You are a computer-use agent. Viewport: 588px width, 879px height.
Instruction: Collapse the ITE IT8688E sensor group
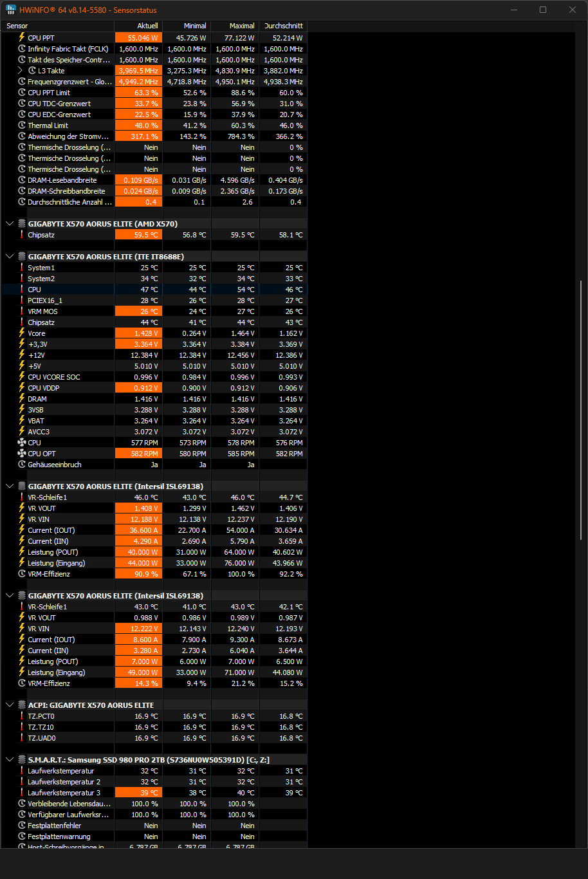click(10, 257)
